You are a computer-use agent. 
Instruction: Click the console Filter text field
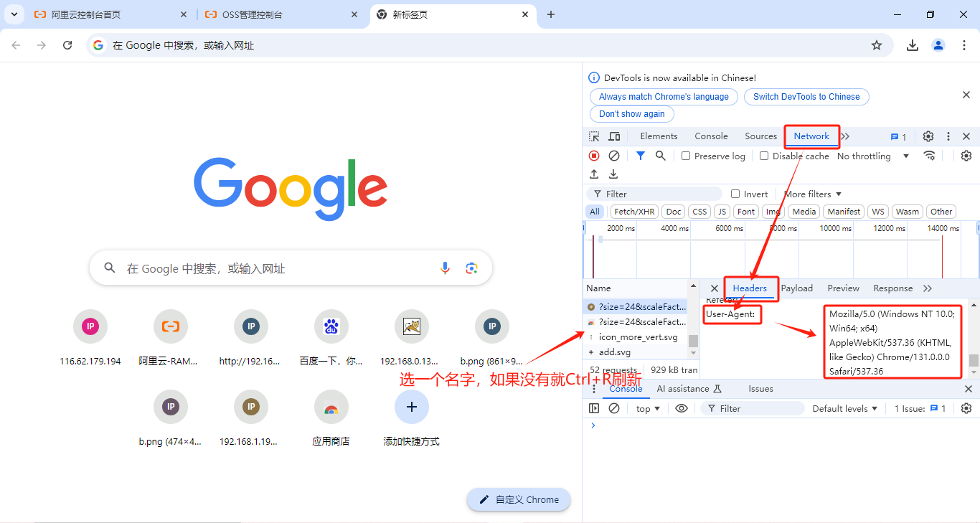pos(752,408)
